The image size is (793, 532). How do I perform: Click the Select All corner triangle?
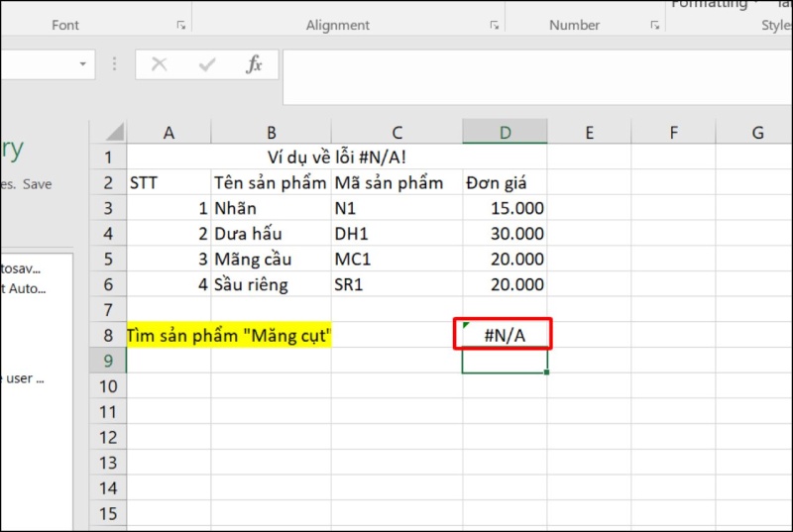114,132
